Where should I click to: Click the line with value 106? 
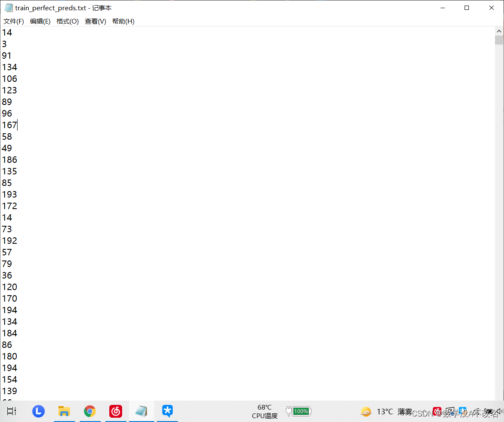click(x=9, y=79)
